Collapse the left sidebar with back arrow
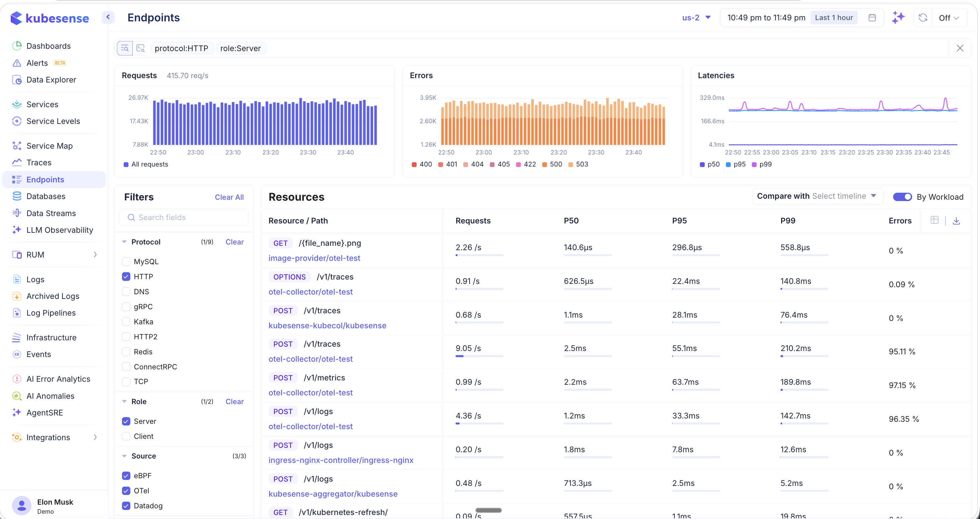Viewport: 980px width, 519px height. (x=108, y=17)
